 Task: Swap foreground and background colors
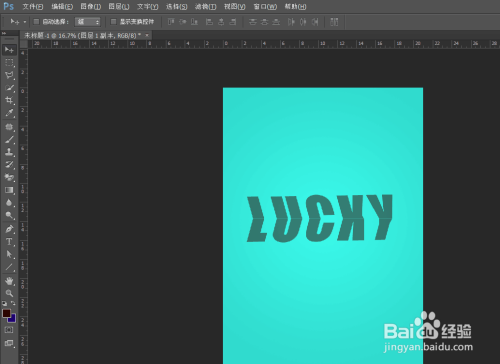pyautogui.click(x=13, y=303)
